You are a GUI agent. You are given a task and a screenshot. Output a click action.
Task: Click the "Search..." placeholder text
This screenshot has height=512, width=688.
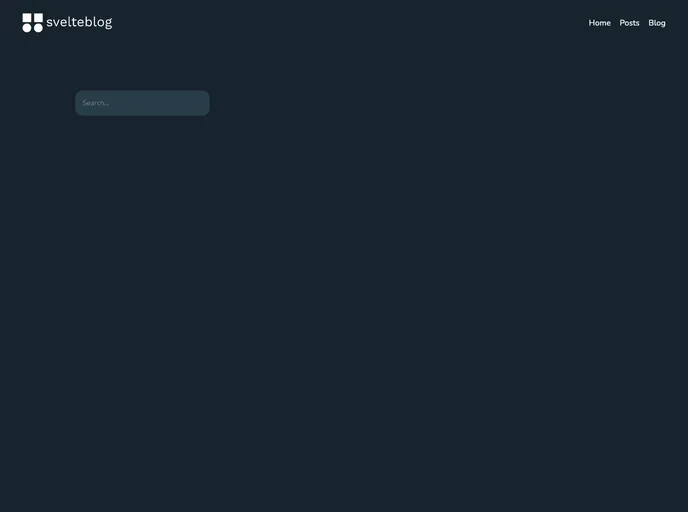pos(96,103)
